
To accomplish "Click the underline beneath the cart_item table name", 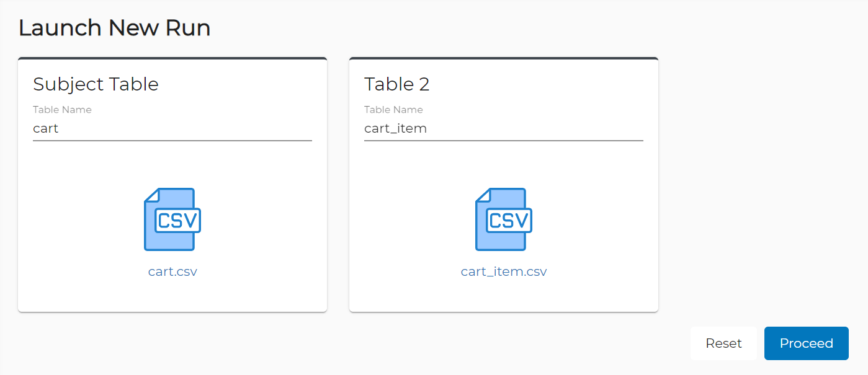I will (x=504, y=141).
